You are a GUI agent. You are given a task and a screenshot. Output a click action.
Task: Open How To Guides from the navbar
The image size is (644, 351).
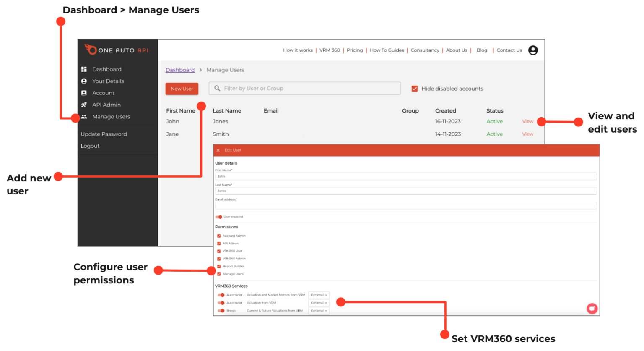click(x=387, y=50)
